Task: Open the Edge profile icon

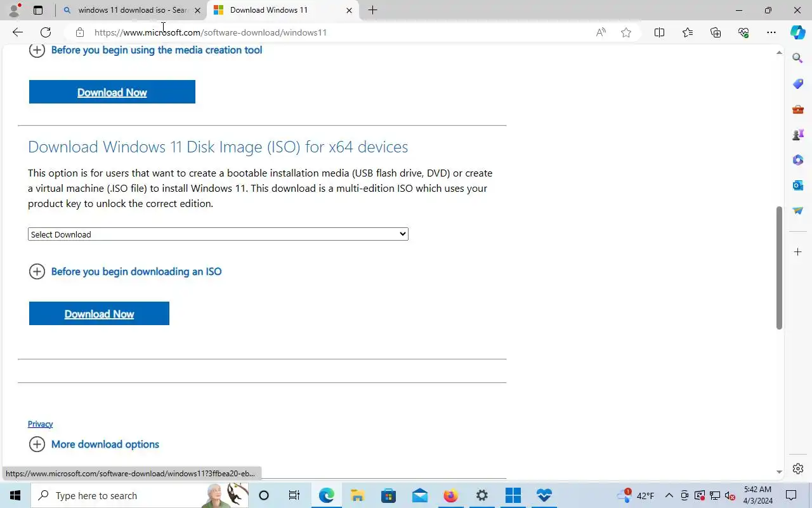Action: tap(14, 10)
